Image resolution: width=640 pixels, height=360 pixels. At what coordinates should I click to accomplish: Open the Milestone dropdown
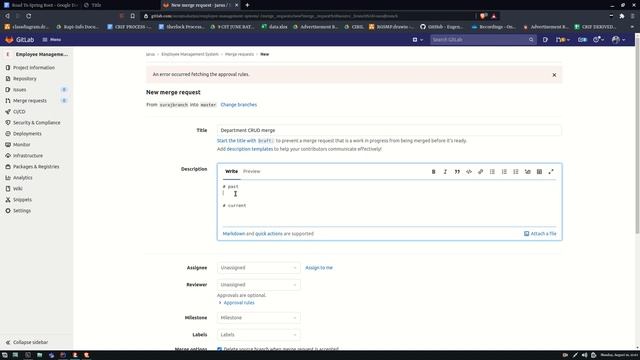coord(258,318)
